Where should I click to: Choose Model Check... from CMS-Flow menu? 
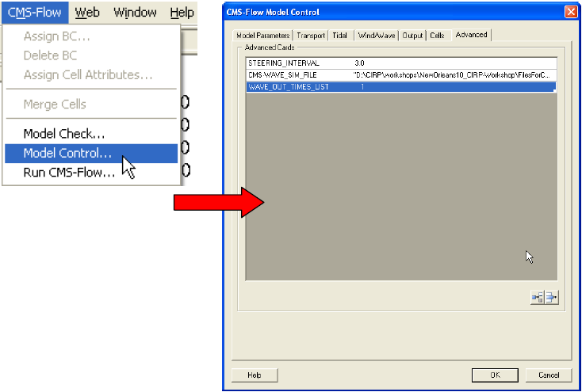[x=91, y=134]
